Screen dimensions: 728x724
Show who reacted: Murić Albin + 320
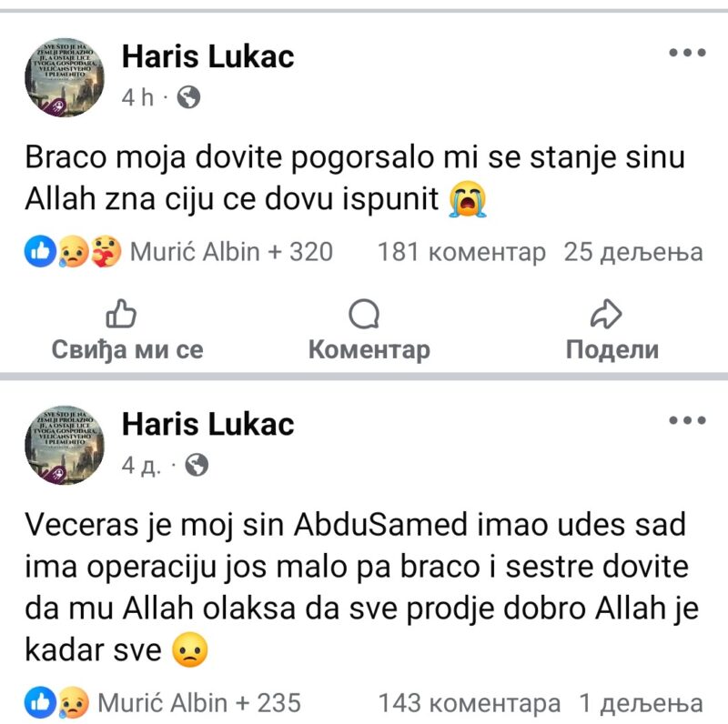[231, 251]
